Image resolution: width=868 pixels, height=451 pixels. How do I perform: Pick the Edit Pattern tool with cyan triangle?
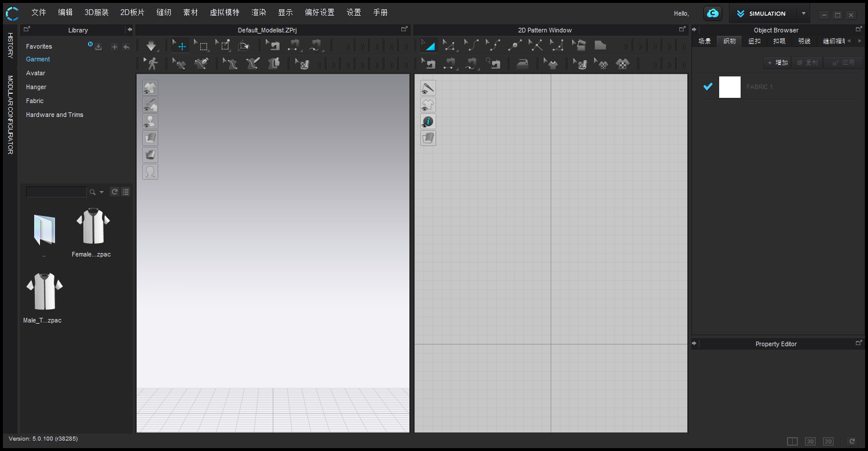tap(428, 46)
